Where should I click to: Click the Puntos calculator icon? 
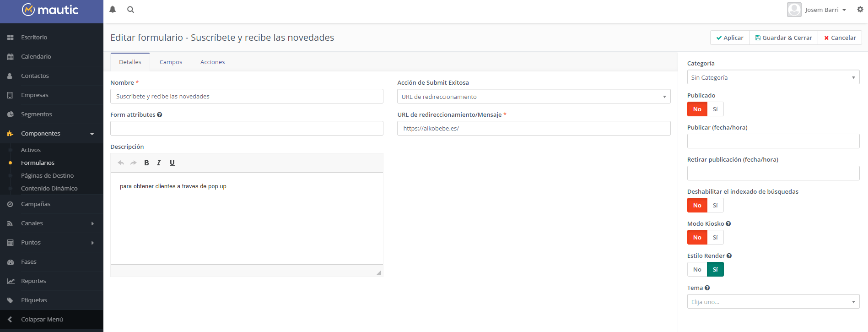pyautogui.click(x=10, y=243)
